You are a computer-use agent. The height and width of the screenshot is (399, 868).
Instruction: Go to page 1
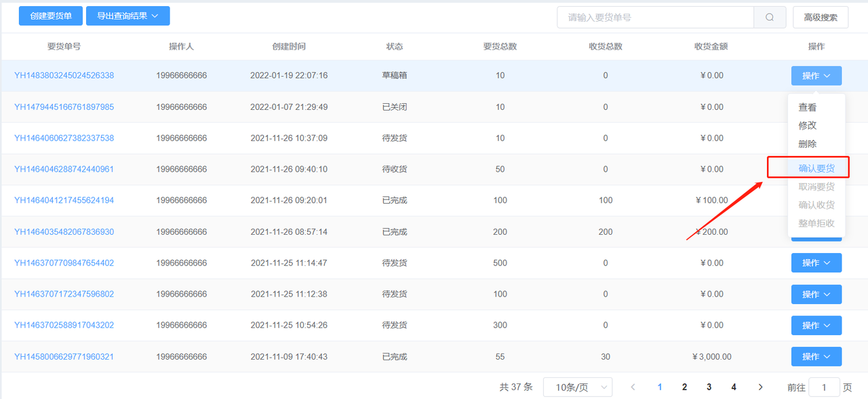pyautogui.click(x=660, y=387)
